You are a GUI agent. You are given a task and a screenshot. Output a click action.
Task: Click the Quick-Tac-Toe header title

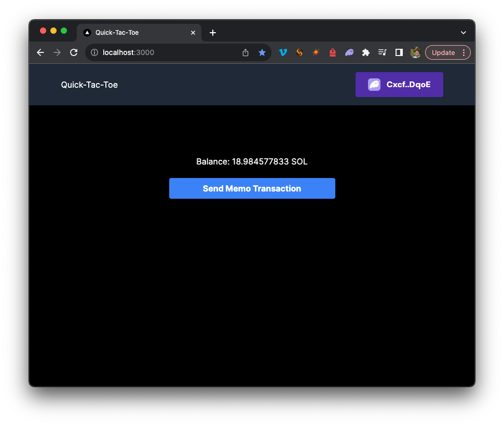tap(89, 85)
